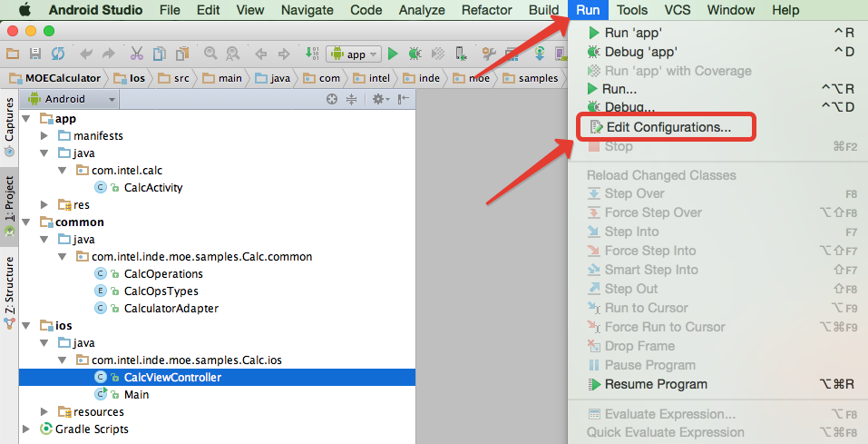Open the app run configuration dropdown

click(354, 54)
